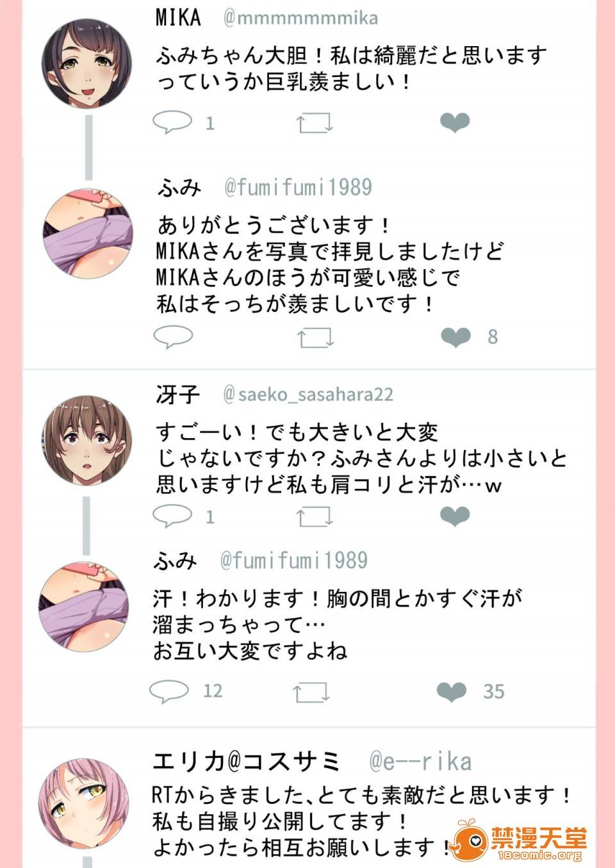Open MIKA's profile picture

coord(87,63)
